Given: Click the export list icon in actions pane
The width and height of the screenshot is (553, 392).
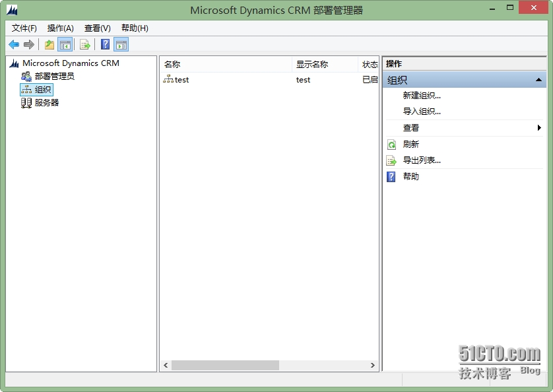Looking at the screenshot, I should (x=391, y=160).
